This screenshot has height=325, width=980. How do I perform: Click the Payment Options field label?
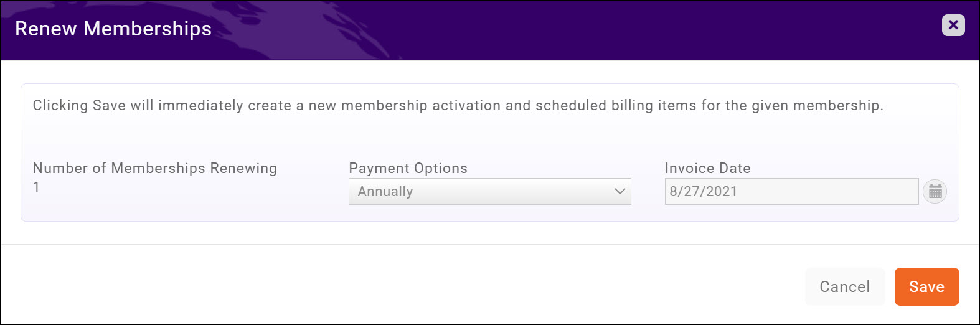point(408,168)
